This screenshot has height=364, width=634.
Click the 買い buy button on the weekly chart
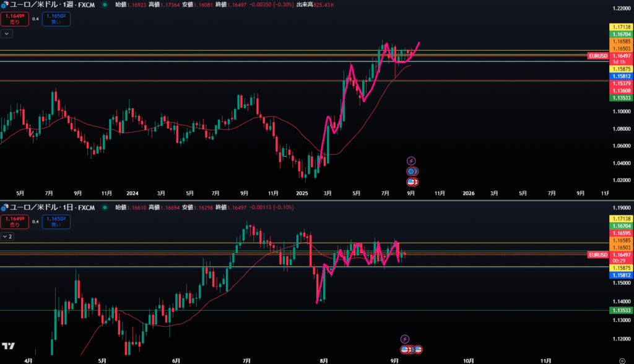[x=56, y=19]
